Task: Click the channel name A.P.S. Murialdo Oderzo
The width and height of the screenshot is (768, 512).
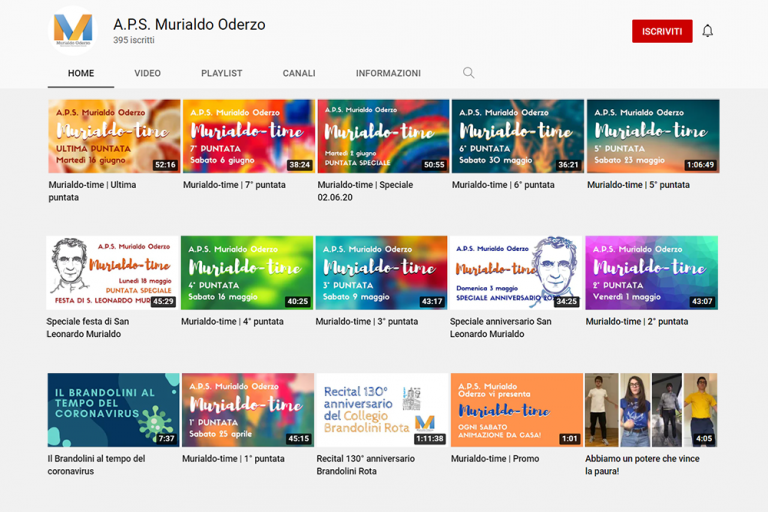Action: tap(189, 24)
